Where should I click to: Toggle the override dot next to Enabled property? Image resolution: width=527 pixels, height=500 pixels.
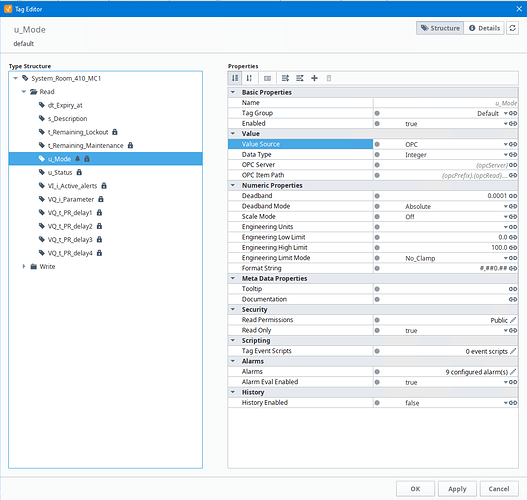(x=377, y=124)
